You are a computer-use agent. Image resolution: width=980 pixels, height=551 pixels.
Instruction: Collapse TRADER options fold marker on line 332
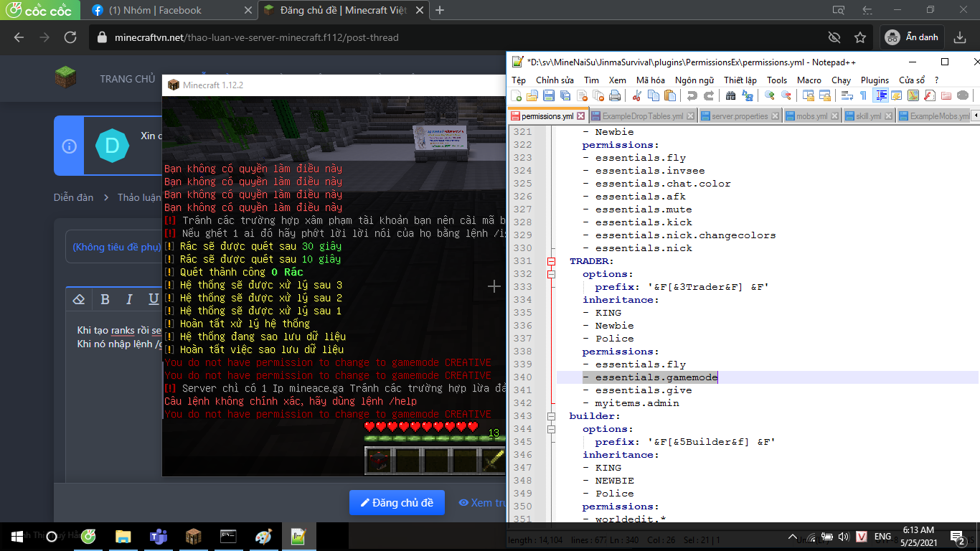[551, 274]
